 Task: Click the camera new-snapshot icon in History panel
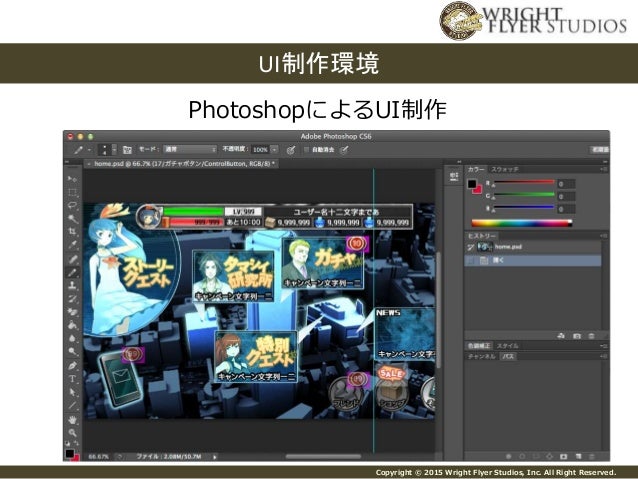[577, 336]
